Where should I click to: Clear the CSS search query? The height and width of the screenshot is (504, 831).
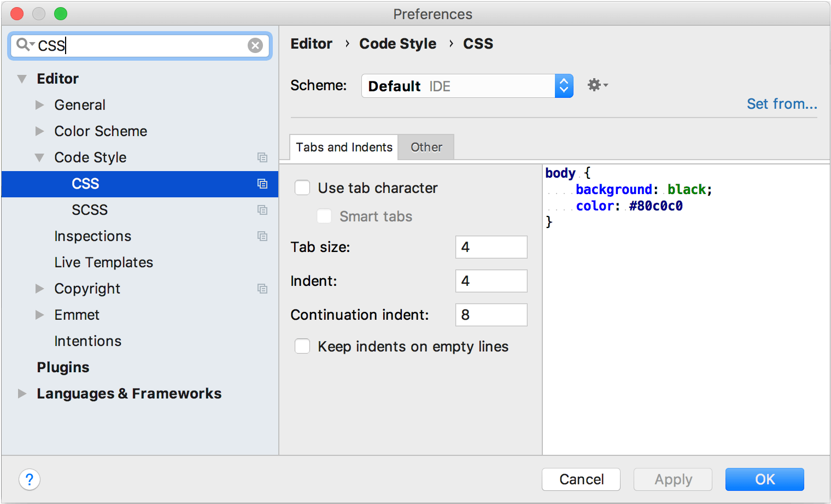click(255, 45)
